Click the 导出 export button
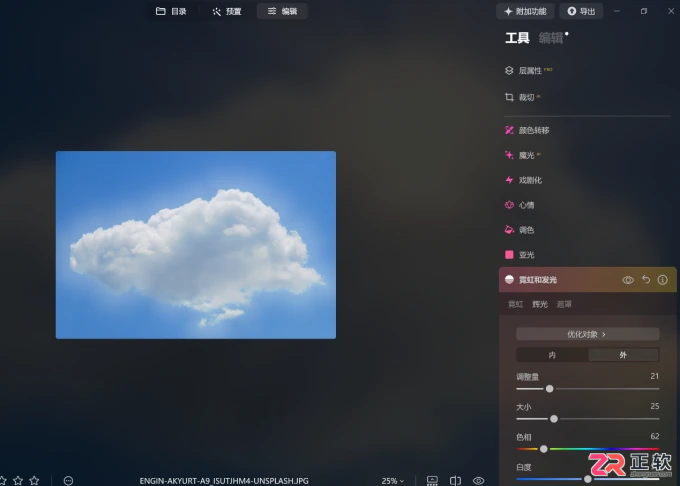Image resolution: width=680 pixels, height=486 pixels. 581,11
